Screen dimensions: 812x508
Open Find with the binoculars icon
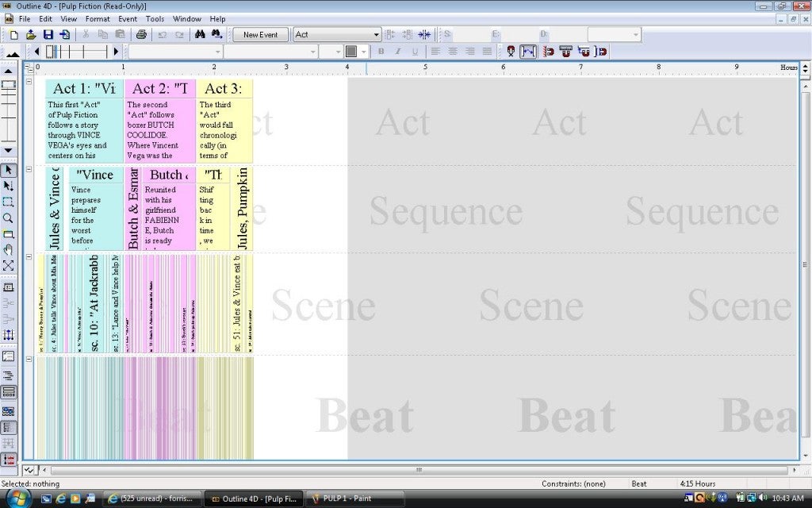point(200,35)
